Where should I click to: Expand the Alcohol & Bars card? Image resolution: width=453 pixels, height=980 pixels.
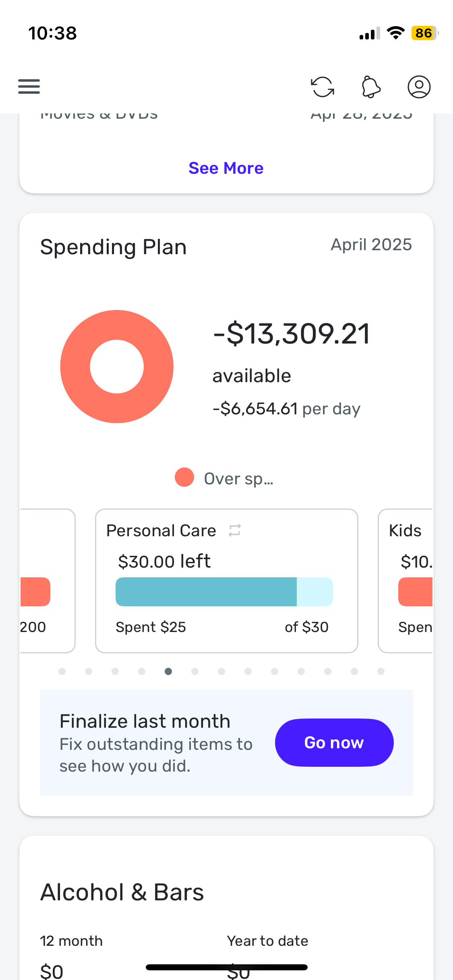[x=122, y=892]
